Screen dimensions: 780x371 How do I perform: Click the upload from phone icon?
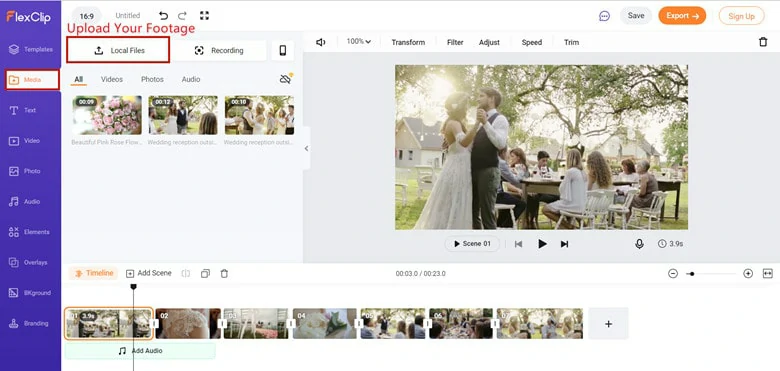click(283, 50)
